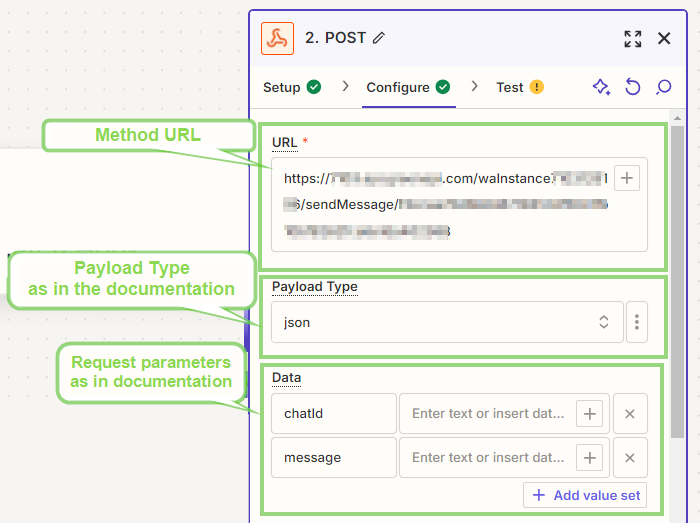Switch to the Setup tab

coord(291,87)
